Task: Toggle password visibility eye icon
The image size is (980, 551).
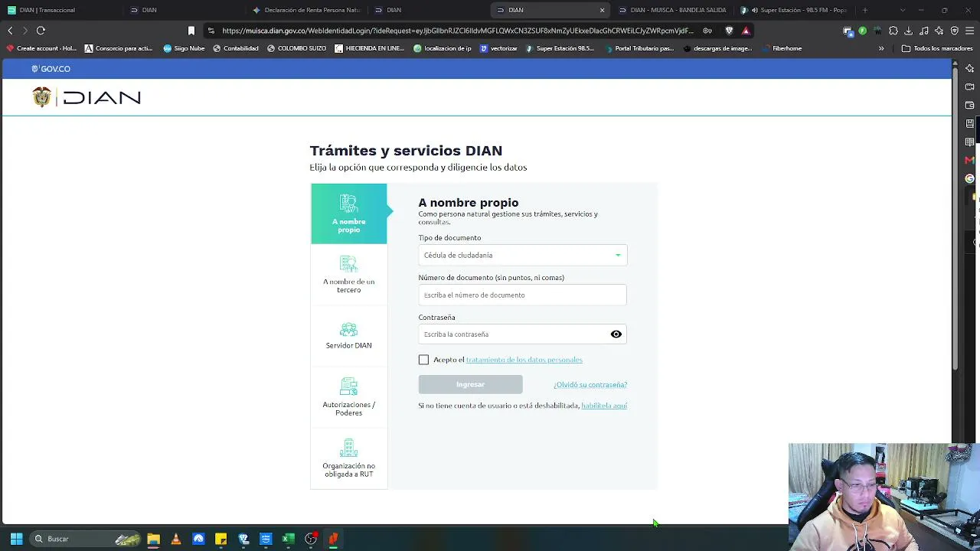Action: (616, 334)
